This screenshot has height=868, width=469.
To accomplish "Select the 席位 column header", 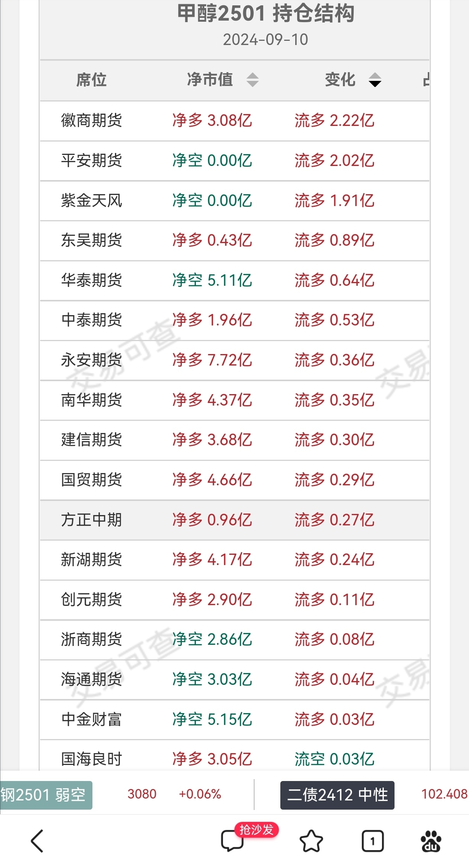I will (x=91, y=80).
